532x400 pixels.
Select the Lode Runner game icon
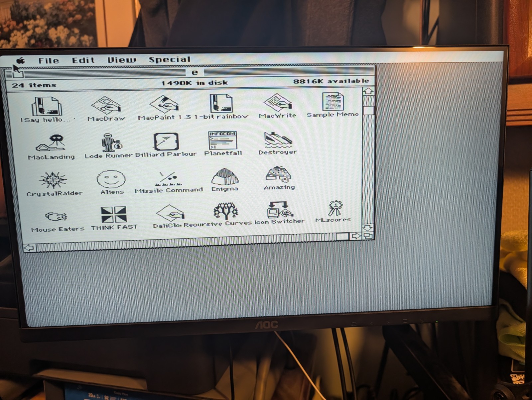(x=112, y=142)
